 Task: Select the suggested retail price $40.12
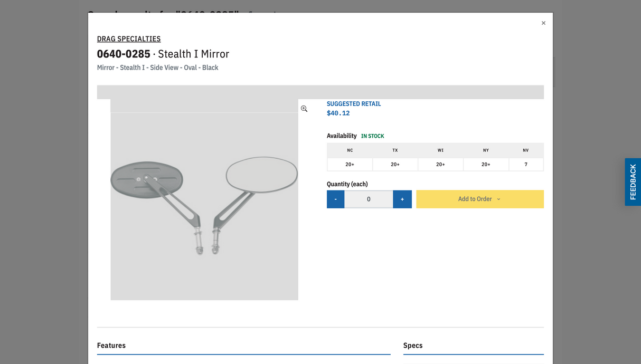338,113
